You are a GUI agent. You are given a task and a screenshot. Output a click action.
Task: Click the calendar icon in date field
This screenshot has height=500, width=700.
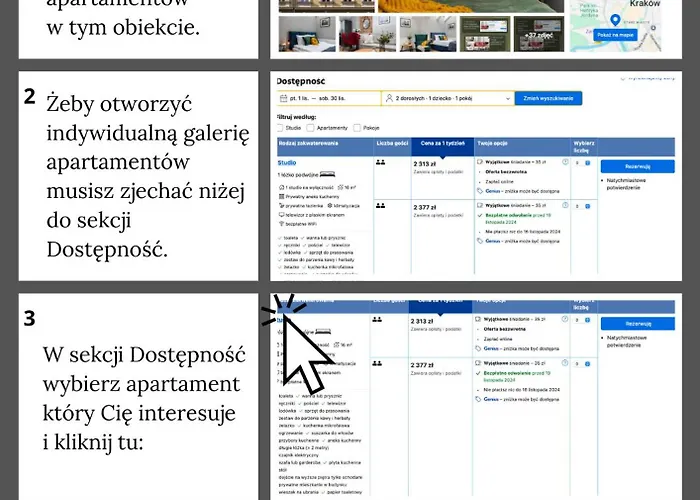click(283, 99)
